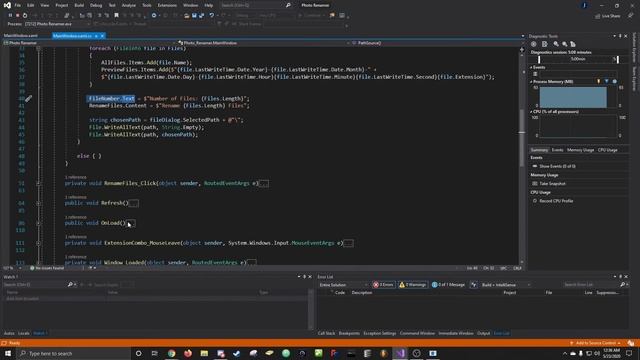Viewport: 640px width, 360px height.
Task: Click the paintbrush quick action icon in margin
Action: [28, 98]
